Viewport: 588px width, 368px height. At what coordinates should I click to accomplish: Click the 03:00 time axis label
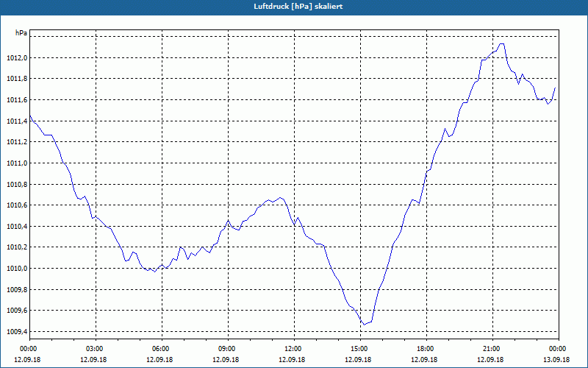(x=96, y=349)
